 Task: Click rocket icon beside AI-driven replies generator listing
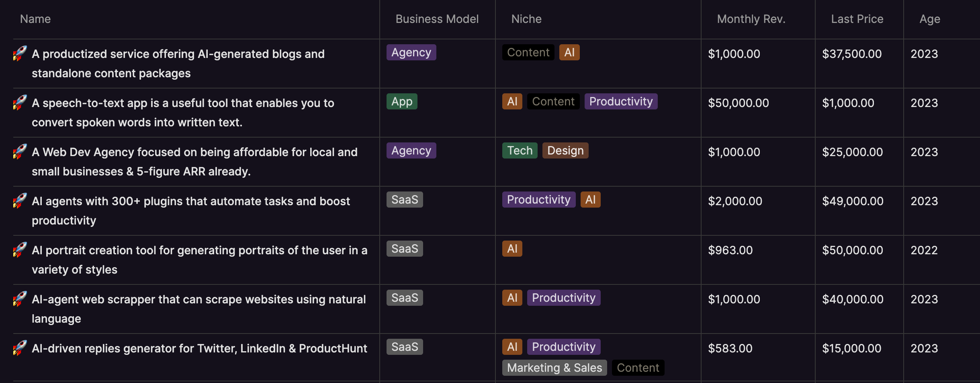point(20,348)
